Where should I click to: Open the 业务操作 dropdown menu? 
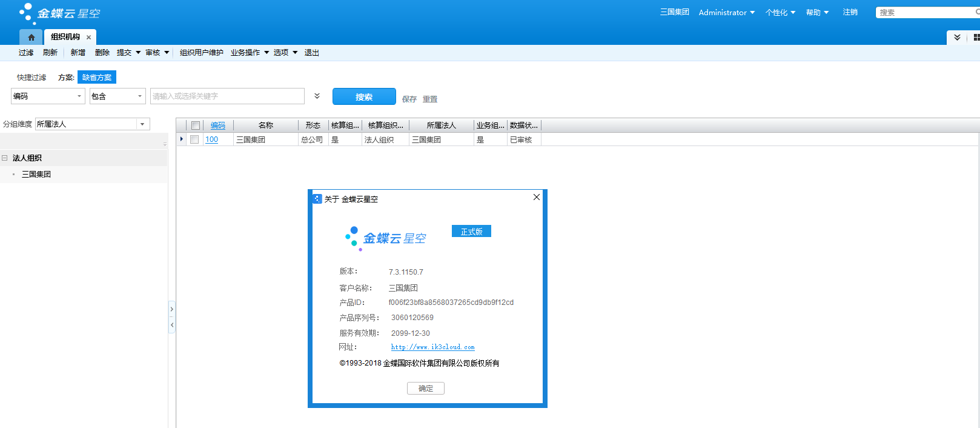pos(250,53)
